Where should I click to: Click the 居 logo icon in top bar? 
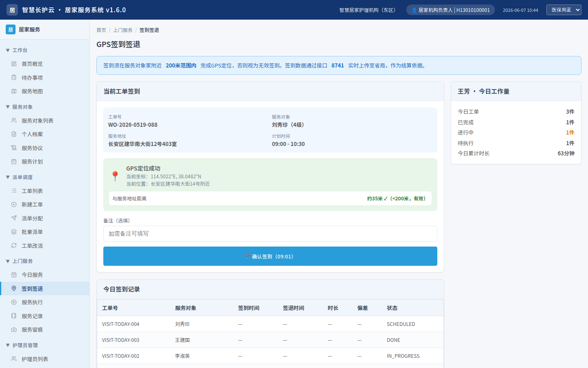(12, 10)
